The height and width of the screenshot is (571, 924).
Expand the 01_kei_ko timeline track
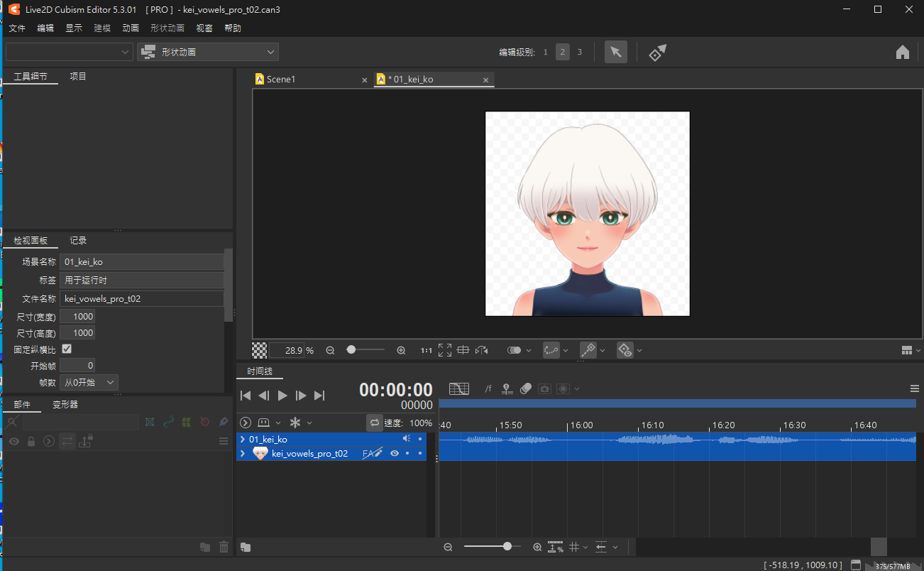coord(243,440)
